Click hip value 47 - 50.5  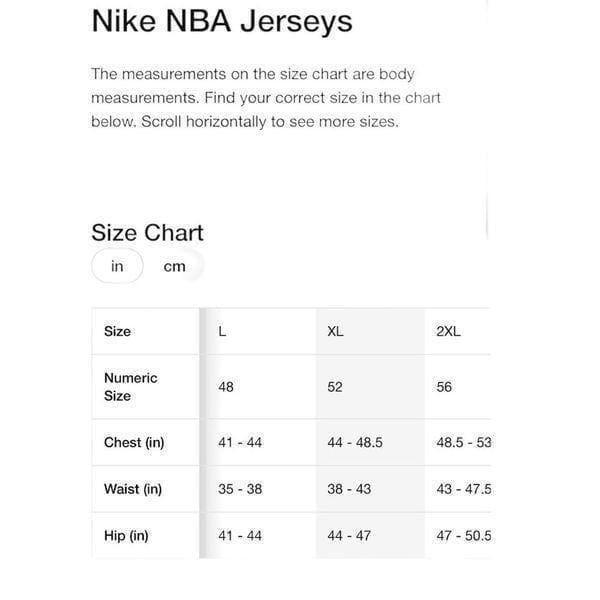click(464, 536)
